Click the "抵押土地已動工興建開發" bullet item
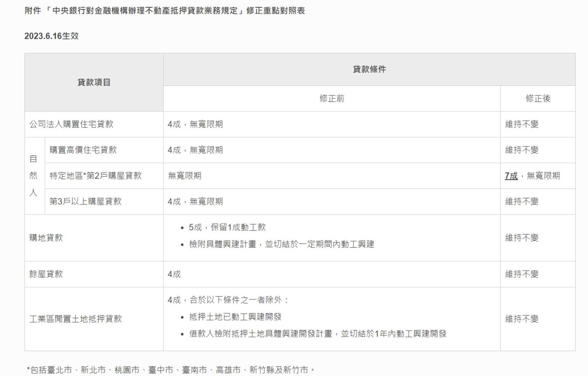588x376 pixels. tap(235, 317)
